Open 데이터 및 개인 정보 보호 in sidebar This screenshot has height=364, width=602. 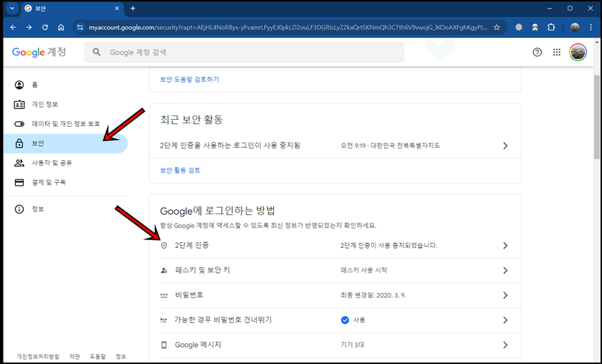[65, 124]
